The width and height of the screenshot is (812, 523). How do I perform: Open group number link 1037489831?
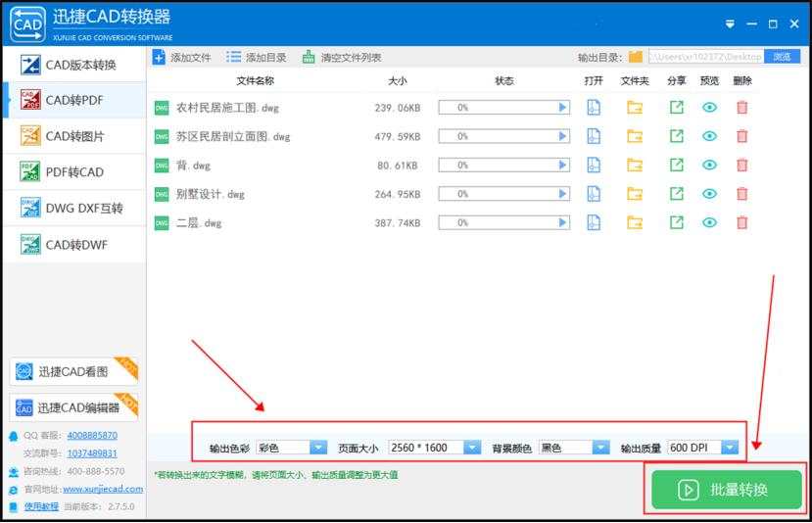92,453
